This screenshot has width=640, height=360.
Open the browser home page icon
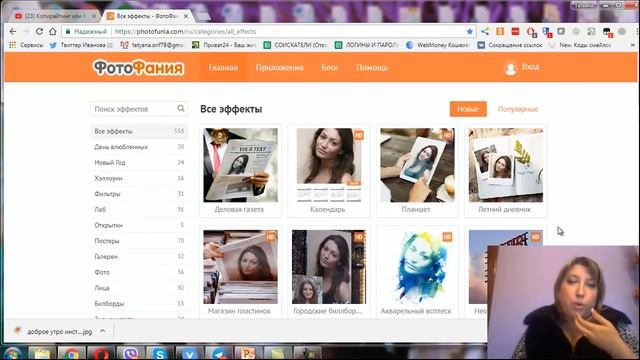(x=53, y=31)
